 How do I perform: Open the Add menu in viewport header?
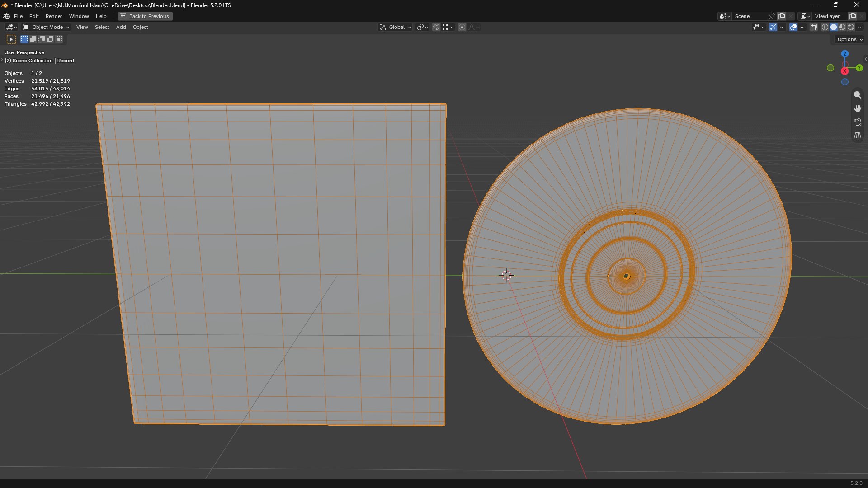point(121,28)
